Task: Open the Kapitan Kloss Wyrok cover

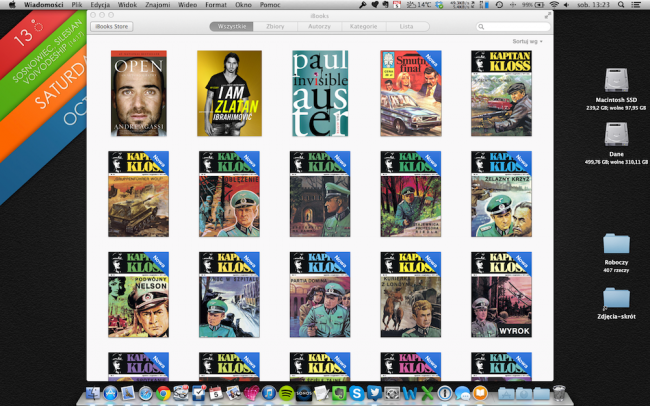Action: click(x=501, y=294)
